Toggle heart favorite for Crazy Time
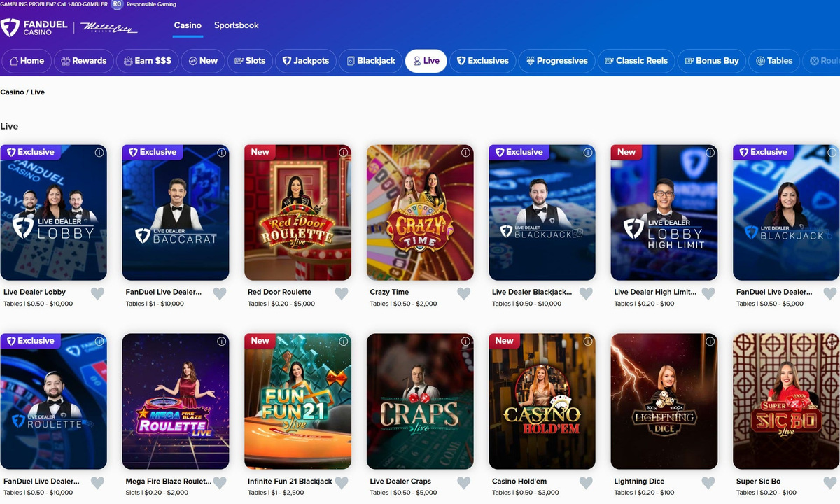Viewport: 840px width, 504px height. (x=463, y=294)
